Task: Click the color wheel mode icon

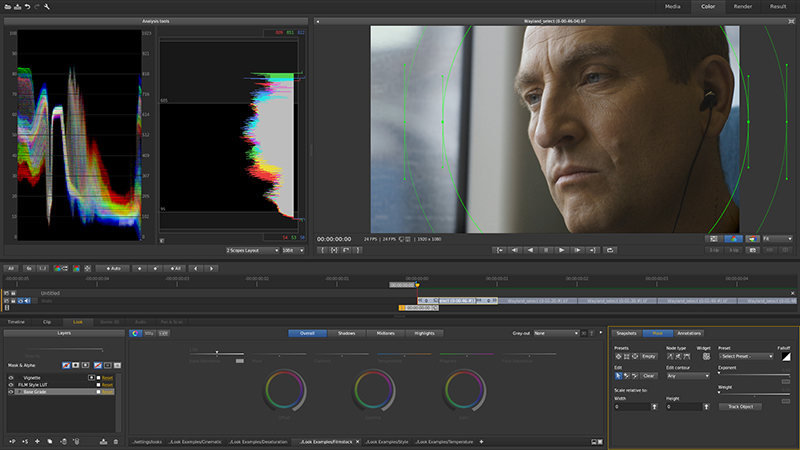Action: [x=137, y=333]
